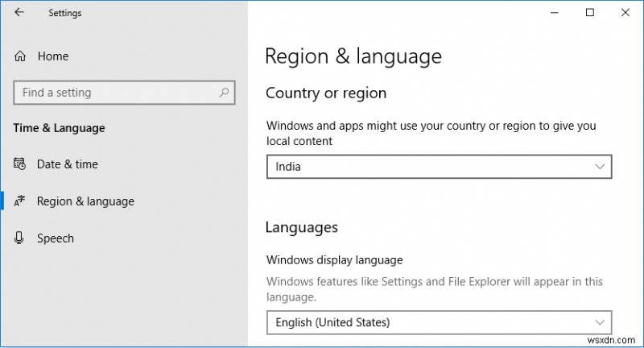This screenshot has width=644, height=348.
Task: Open the India country dropdown
Action: (439, 167)
